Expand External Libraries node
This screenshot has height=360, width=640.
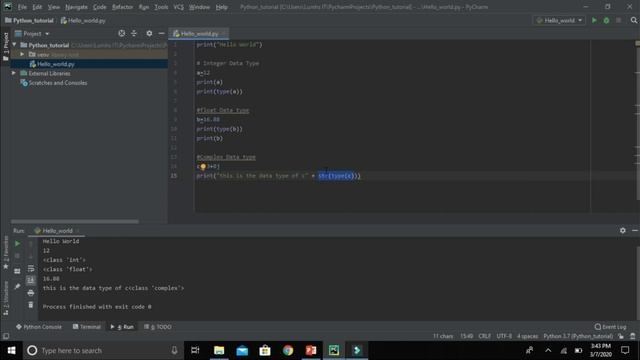click(x=14, y=73)
